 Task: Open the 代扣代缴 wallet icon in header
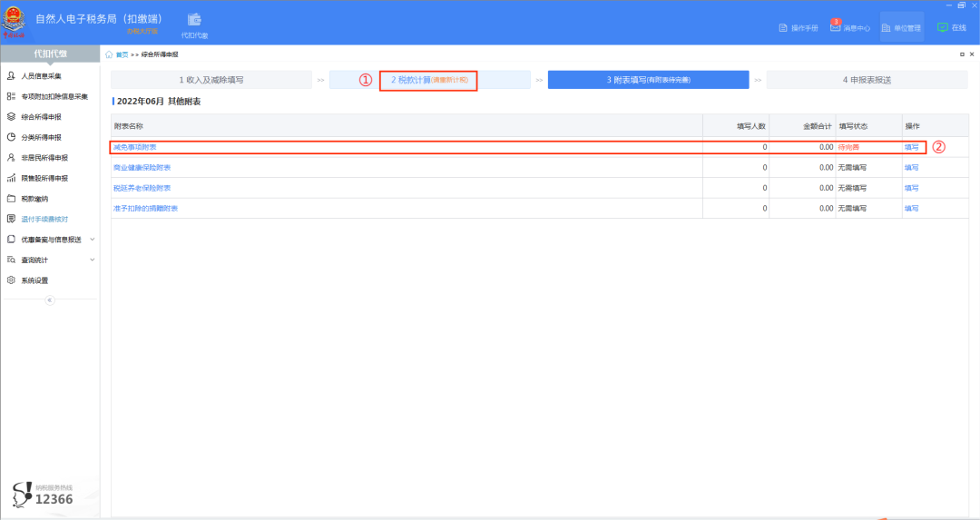click(194, 20)
